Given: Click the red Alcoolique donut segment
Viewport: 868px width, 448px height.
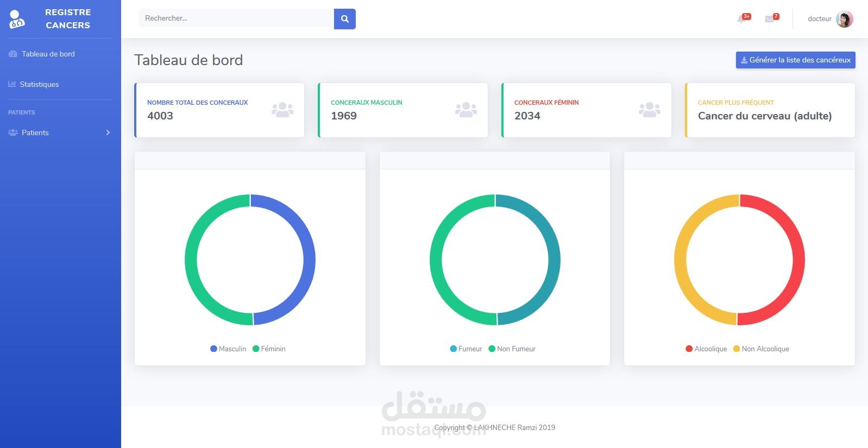Looking at the screenshot, I should tap(799, 260).
